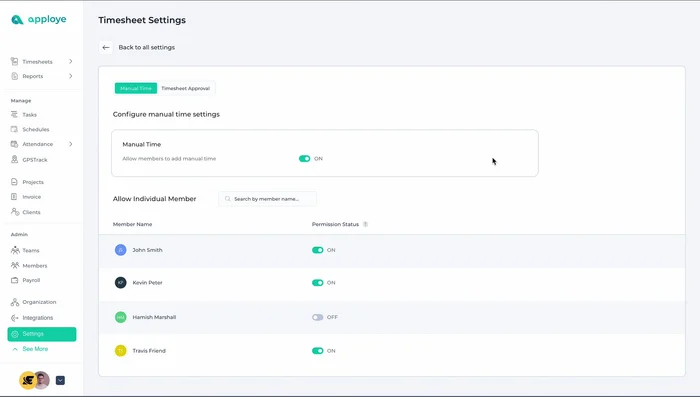Image resolution: width=700 pixels, height=397 pixels.
Task: Click the John Smith name
Action: [x=147, y=250]
